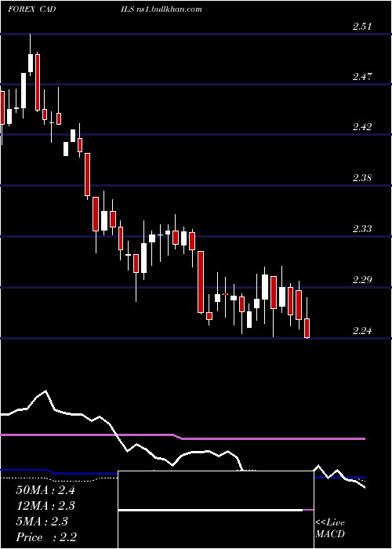Click the peak of the white MACD line
392x549 pixels.
[x=45, y=391]
